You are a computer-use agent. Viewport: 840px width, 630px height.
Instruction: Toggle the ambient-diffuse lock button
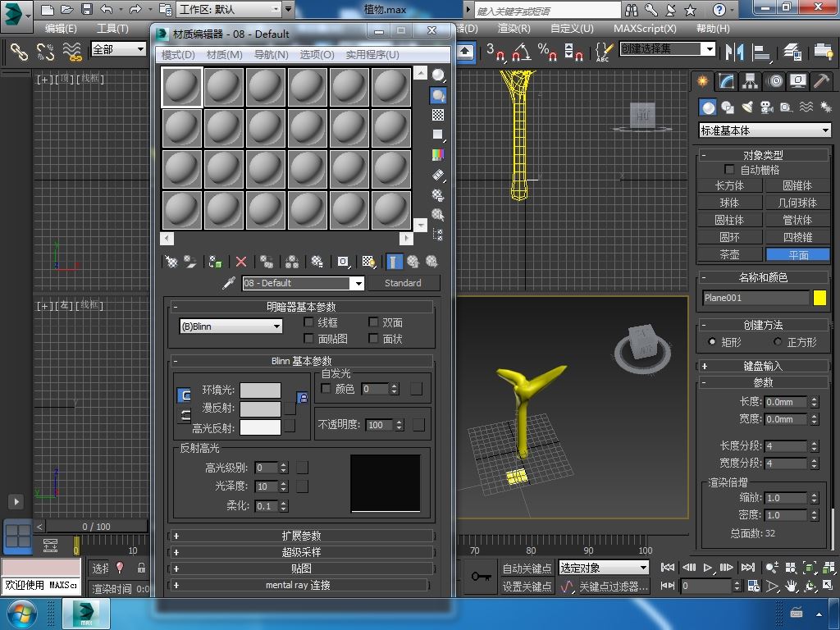[x=303, y=398]
